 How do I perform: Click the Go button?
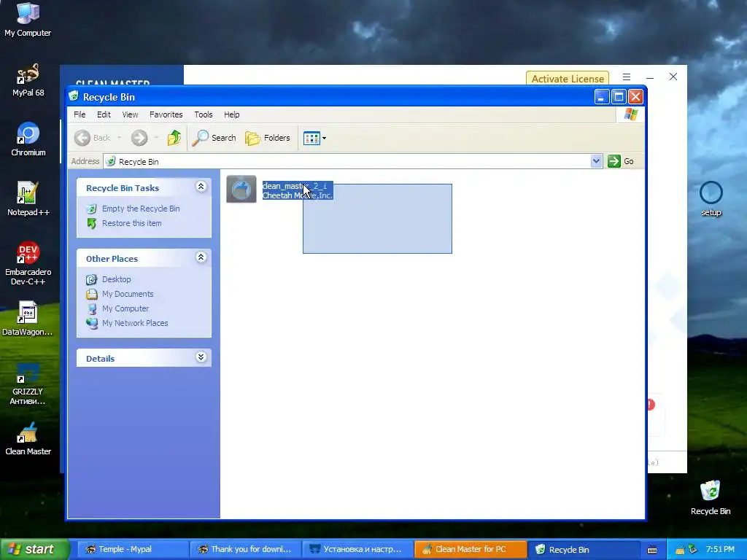point(621,161)
